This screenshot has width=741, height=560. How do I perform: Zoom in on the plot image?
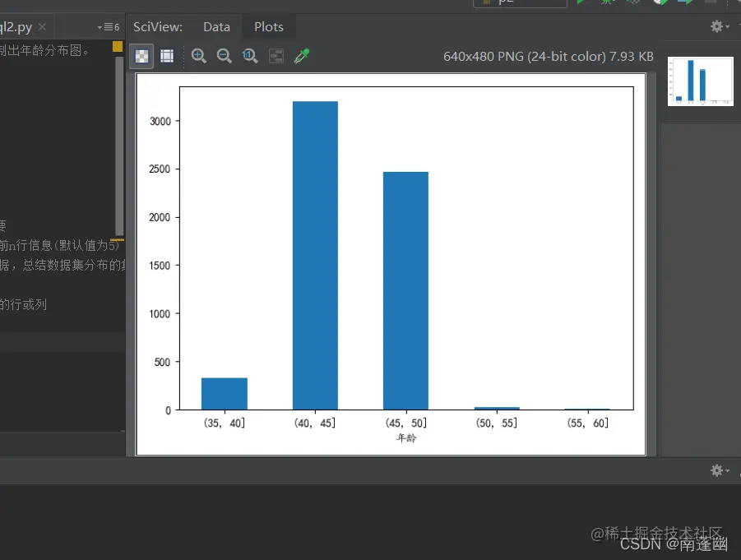[x=199, y=56]
